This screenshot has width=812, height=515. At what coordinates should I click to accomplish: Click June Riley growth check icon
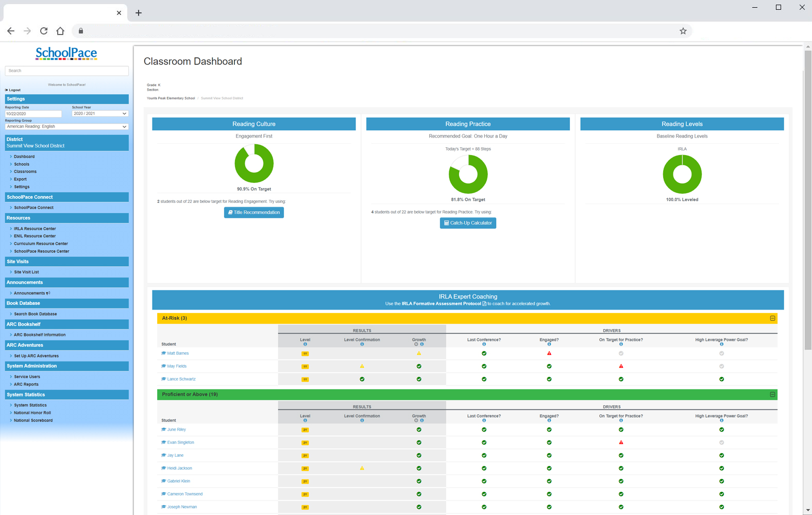click(x=419, y=430)
